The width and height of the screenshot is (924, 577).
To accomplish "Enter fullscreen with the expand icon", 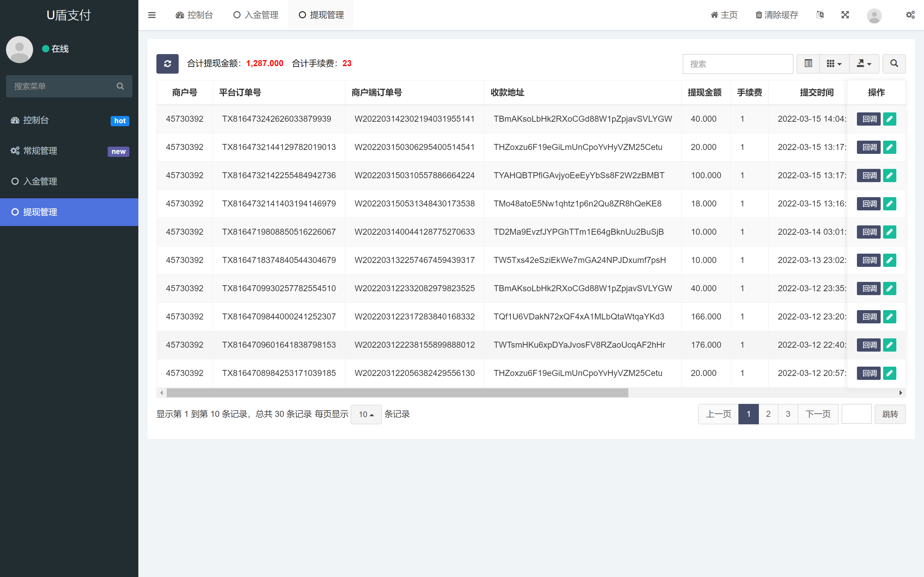I will click(845, 15).
